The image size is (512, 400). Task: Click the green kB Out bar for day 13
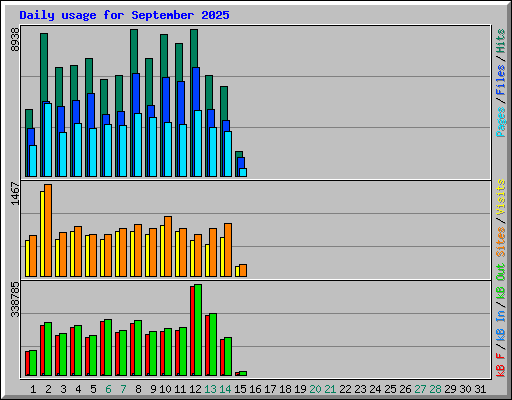point(213,344)
